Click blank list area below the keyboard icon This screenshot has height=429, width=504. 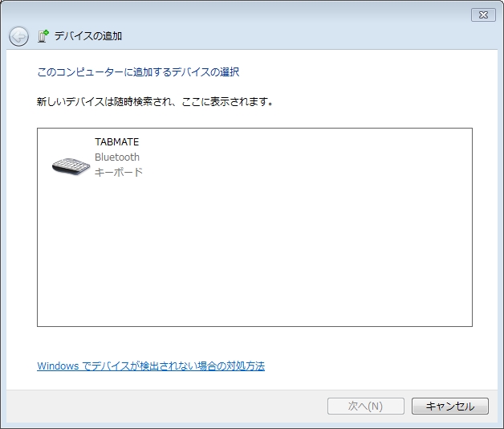click(72, 257)
